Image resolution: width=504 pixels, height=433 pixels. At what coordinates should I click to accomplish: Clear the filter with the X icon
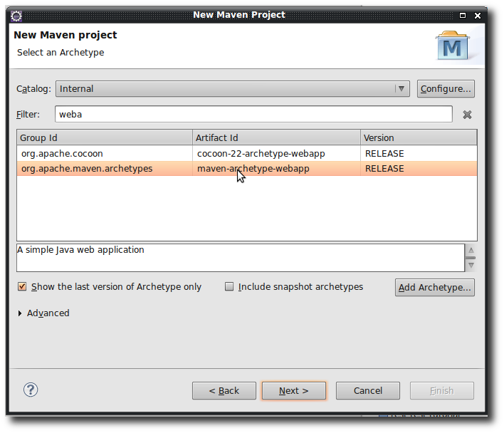pyautogui.click(x=467, y=115)
